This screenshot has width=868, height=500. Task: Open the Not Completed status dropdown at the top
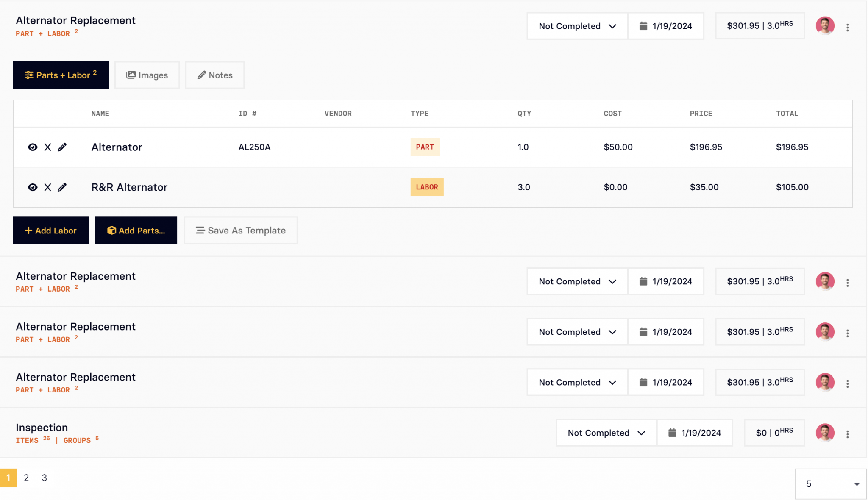[x=576, y=26]
